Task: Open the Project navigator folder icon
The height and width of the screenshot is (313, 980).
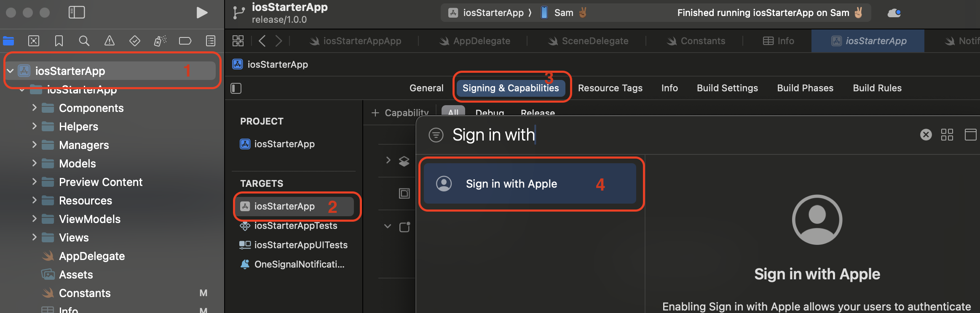Action: coord(8,41)
